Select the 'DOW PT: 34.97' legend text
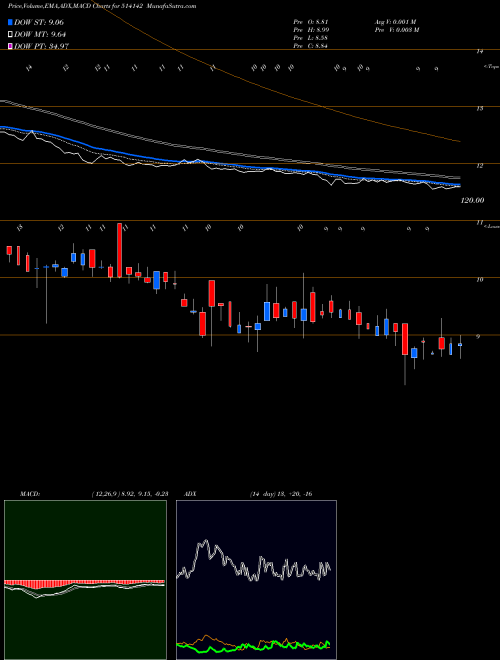Screen dimensions: 500x660 (x=42, y=46)
